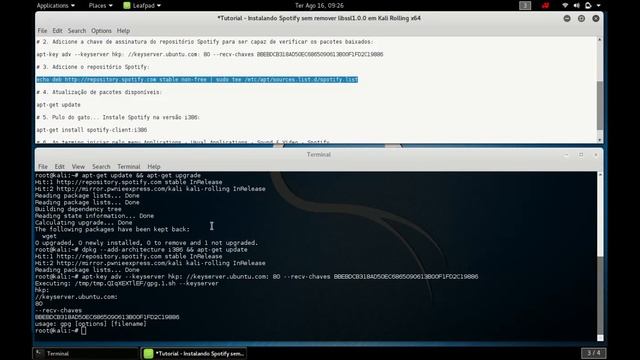Click the green Leafpad icon in top bar
The width and height of the screenshot is (640, 360).
pyautogui.click(x=127, y=5)
